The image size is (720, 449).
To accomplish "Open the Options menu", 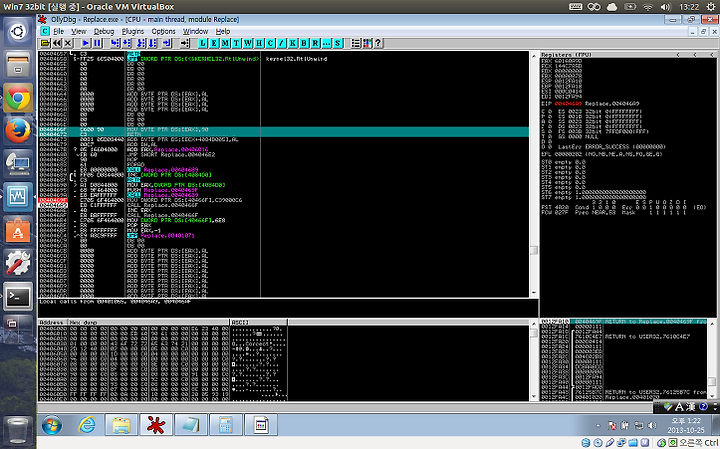I will [x=163, y=31].
